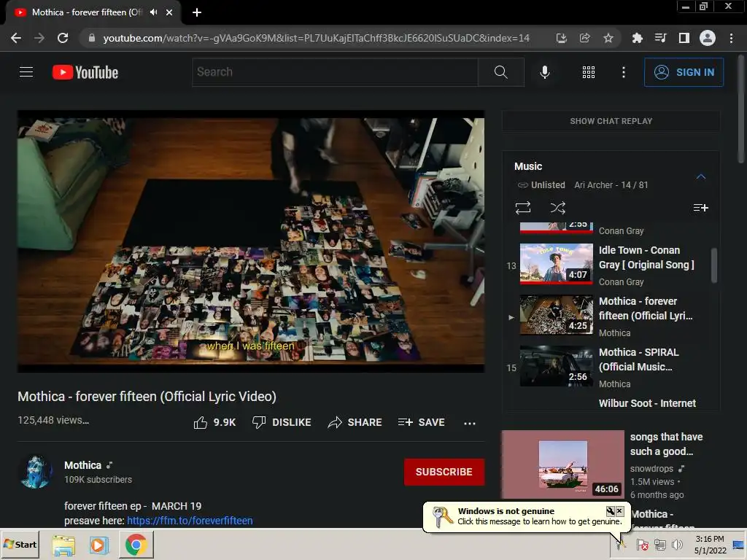Click the share page icon in address bar

[584, 38]
